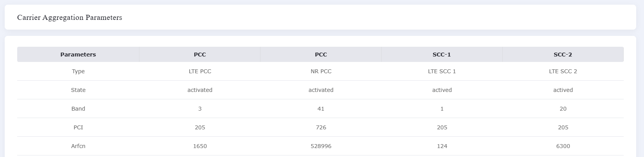
Task: Click the NR band value 41
Action: click(321, 109)
